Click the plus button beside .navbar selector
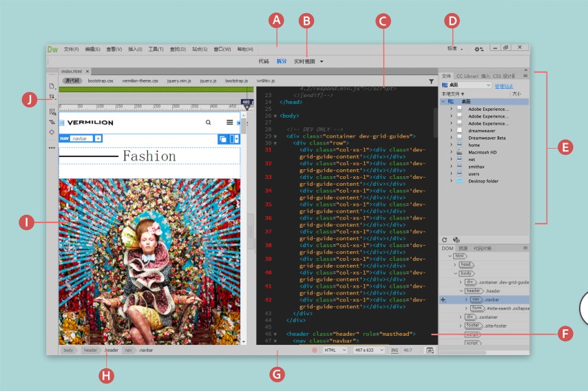The height and width of the screenshot is (391, 588). [98, 138]
